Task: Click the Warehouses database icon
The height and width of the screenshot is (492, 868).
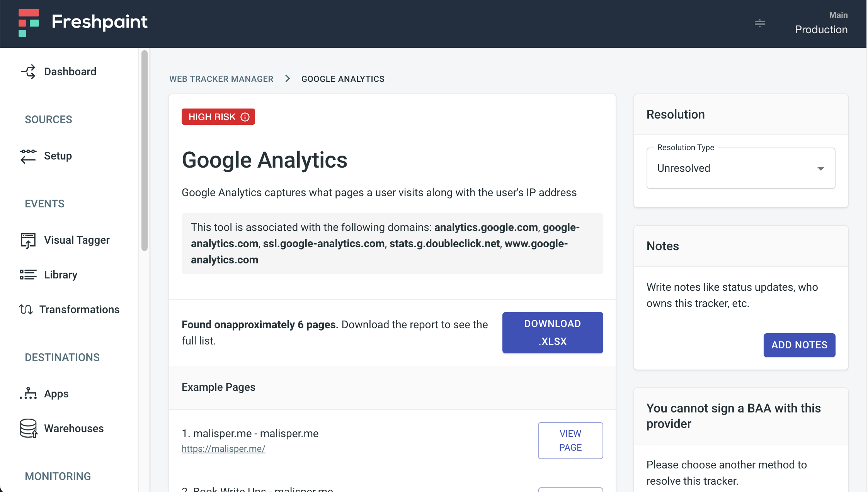Action: pyautogui.click(x=28, y=429)
